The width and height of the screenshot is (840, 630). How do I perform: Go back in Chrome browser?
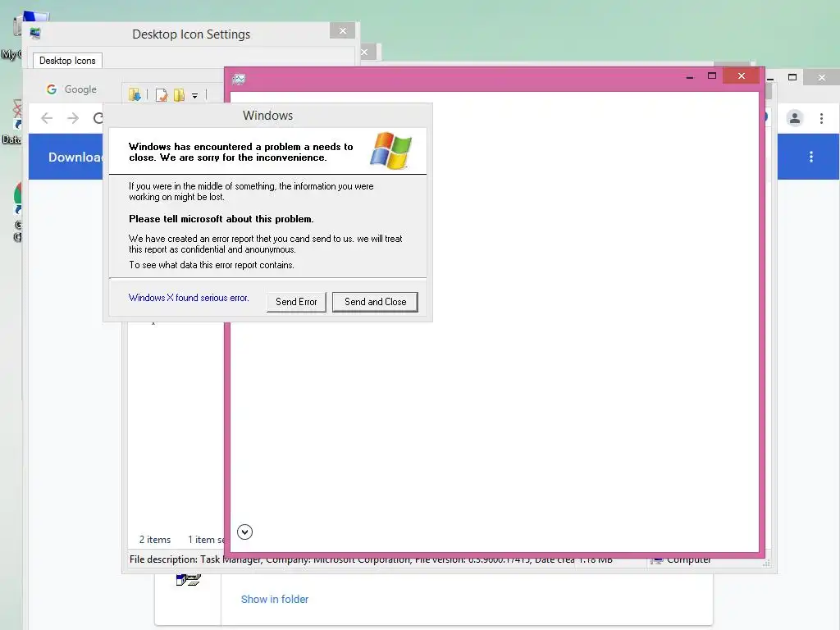click(x=47, y=118)
